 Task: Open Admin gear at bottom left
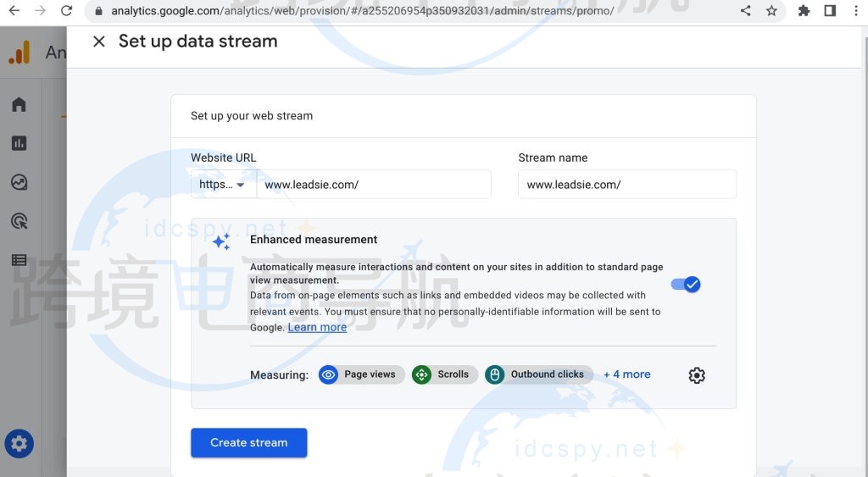coord(19,443)
